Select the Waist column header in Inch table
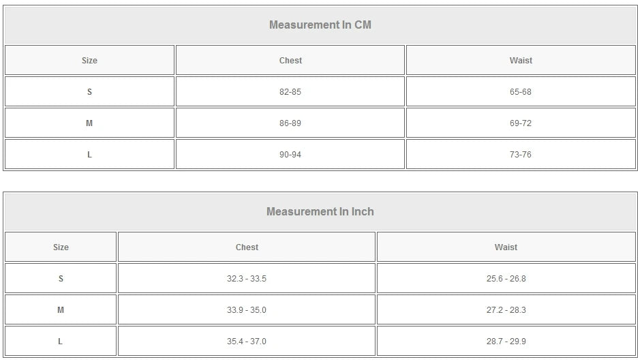The width and height of the screenshot is (644, 364). coord(506,247)
